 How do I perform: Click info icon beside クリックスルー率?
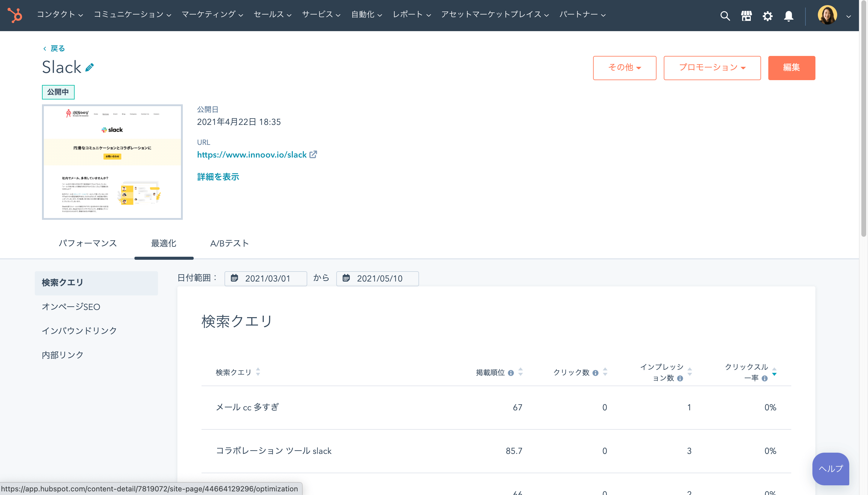point(764,378)
